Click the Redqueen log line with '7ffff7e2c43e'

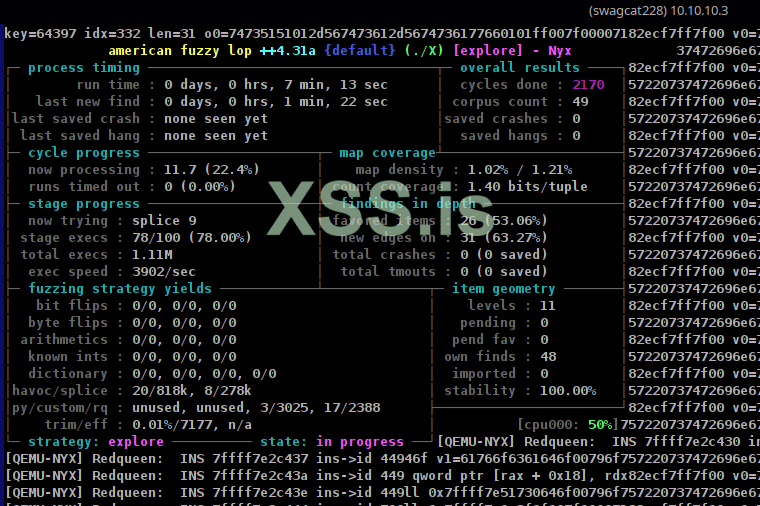[x=382, y=492]
